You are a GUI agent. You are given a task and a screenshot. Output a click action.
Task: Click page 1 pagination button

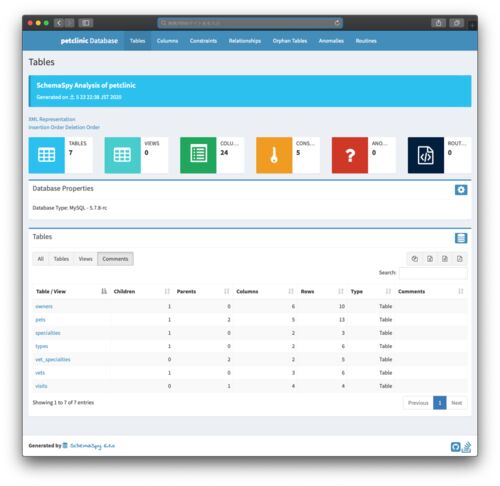pos(440,403)
